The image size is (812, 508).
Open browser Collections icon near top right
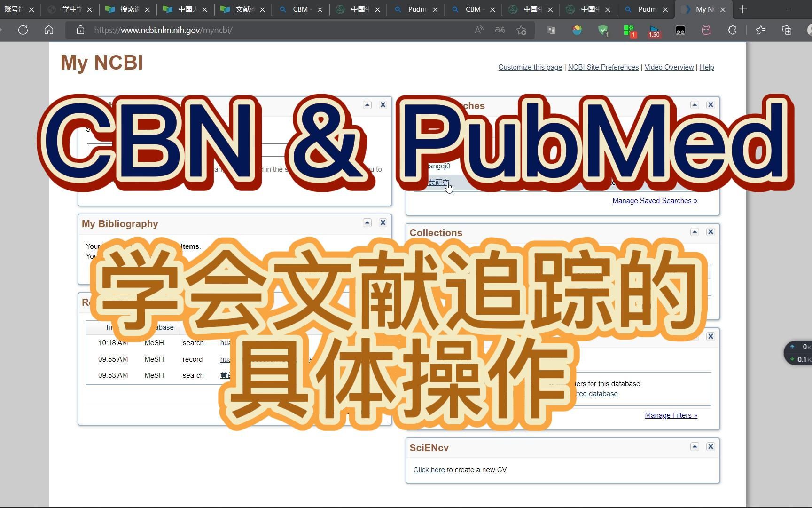point(787,30)
